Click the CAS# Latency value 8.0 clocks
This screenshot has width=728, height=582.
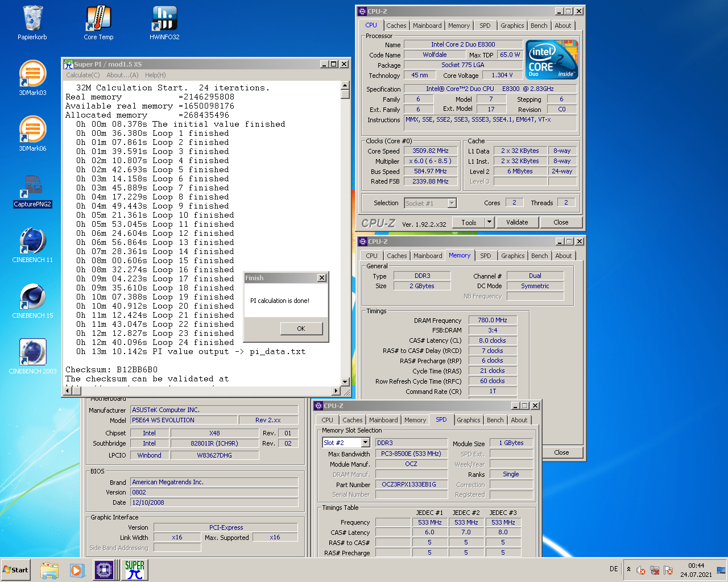pos(493,340)
